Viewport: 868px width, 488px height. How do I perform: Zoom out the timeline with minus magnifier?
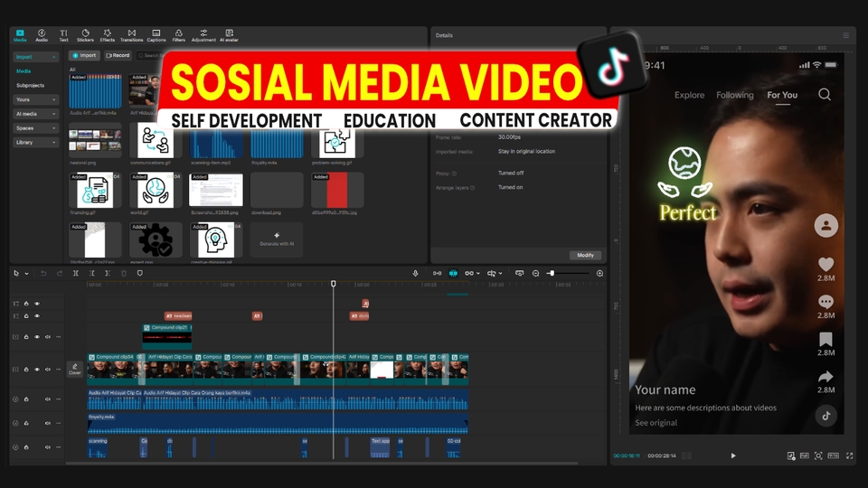tap(535, 273)
